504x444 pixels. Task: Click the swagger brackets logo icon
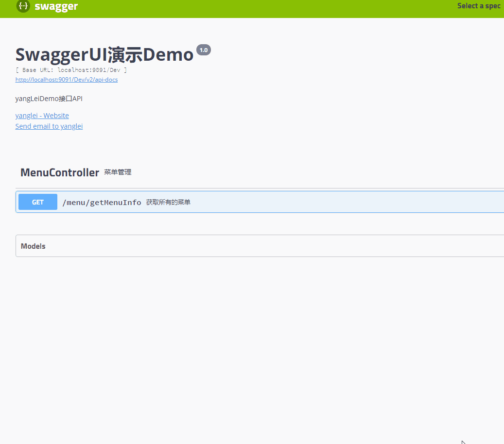pos(23,6)
